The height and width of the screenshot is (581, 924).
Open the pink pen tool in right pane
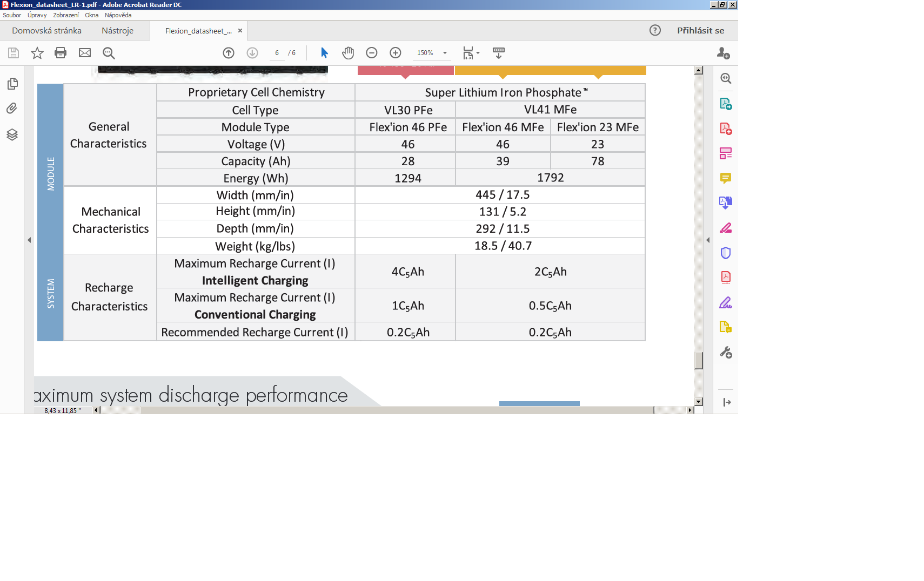pyautogui.click(x=726, y=228)
